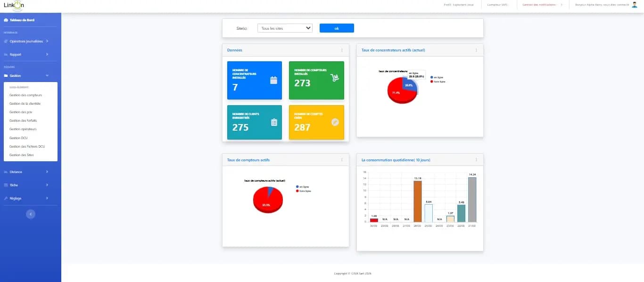Click the Tâche table icon

6,185
